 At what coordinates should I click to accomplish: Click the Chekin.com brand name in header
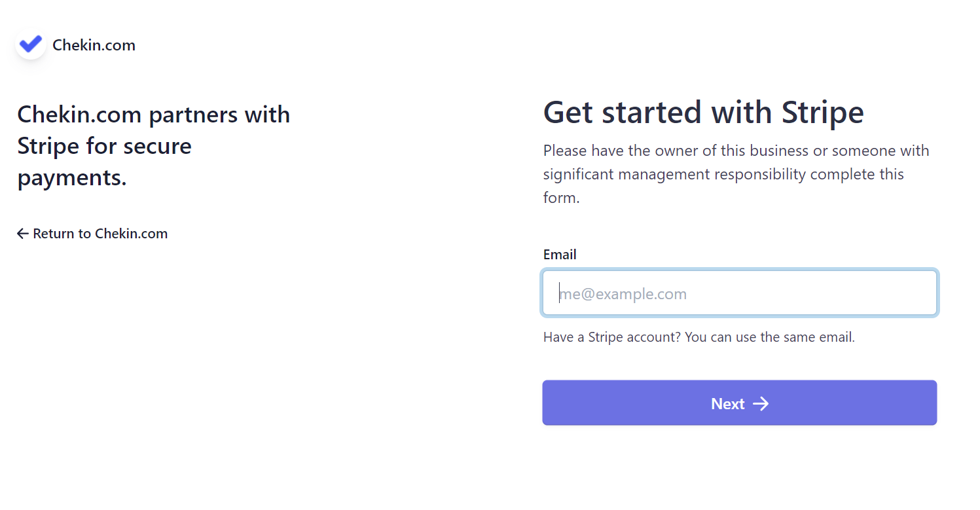point(94,45)
